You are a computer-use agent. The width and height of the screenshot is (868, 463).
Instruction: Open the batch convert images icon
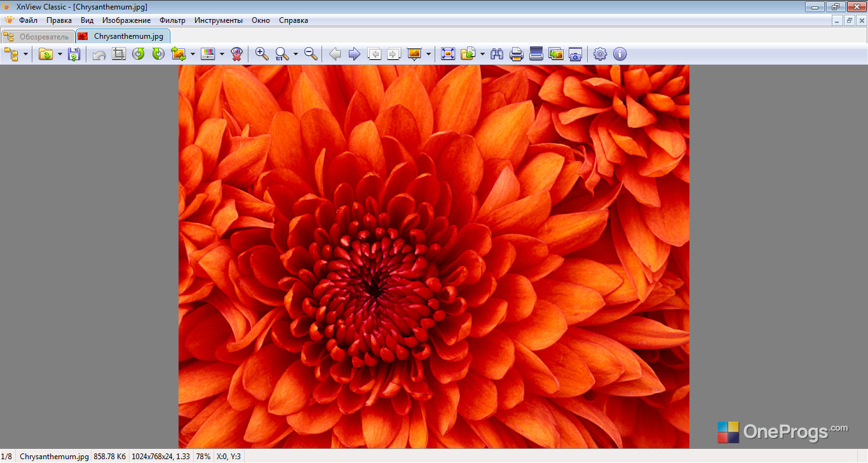[x=556, y=54]
